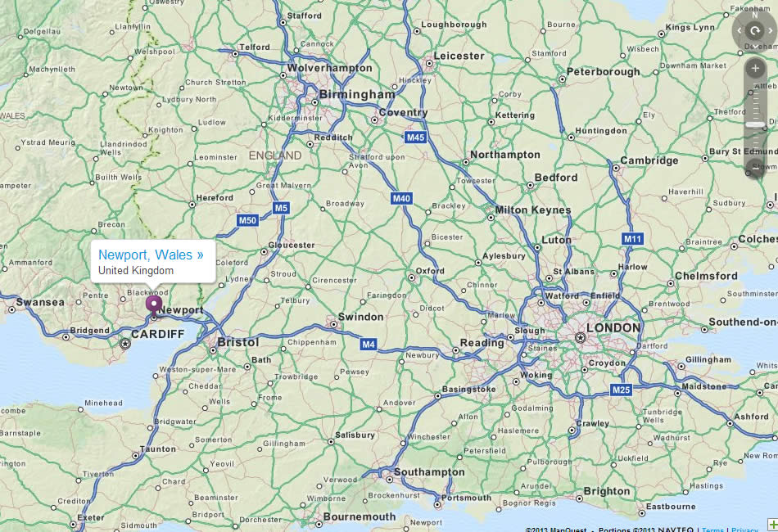This screenshot has width=778, height=532.
Task: Open the Privacy link
Action: 744,529
